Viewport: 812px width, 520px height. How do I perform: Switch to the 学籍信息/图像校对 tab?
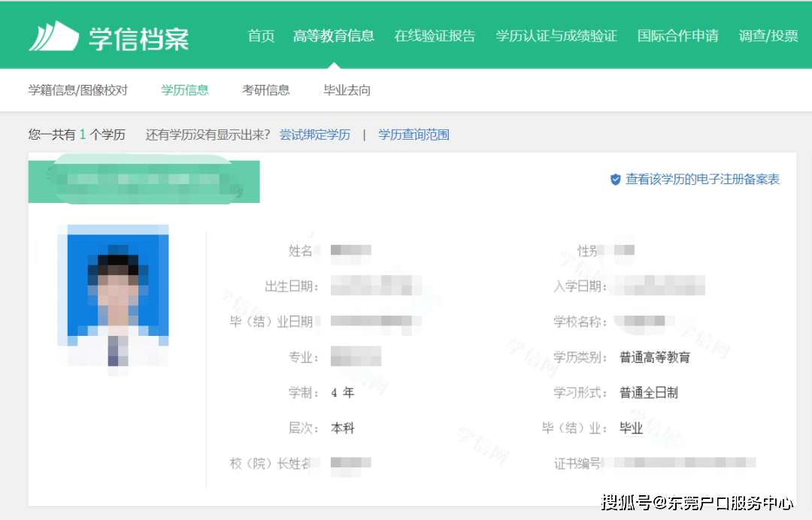pyautogui.click(x=77, y=89)
